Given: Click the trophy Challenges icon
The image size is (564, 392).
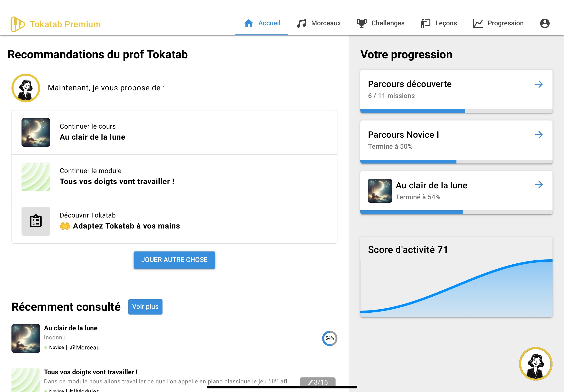Looking at the screenshot, I should coord(361,23).
